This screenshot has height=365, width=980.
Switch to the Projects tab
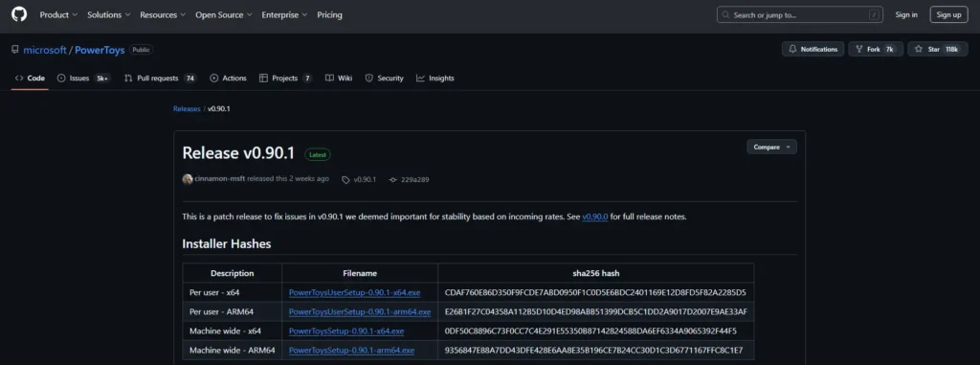pos(285,79)
